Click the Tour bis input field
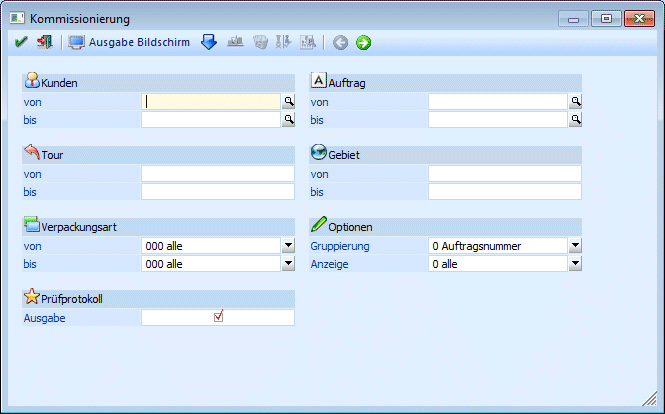Viewport: 665px width, 414px height. point(217,191)
